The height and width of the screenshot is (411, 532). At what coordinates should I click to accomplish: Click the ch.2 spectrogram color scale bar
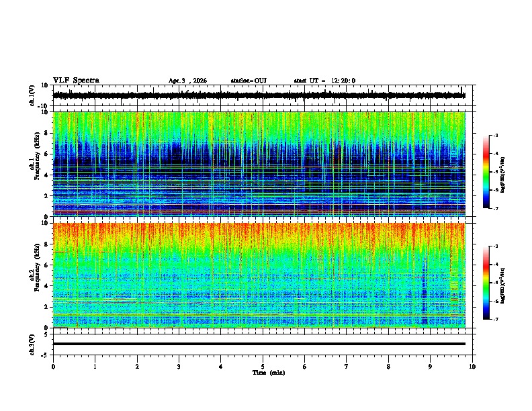pos(486,283)
